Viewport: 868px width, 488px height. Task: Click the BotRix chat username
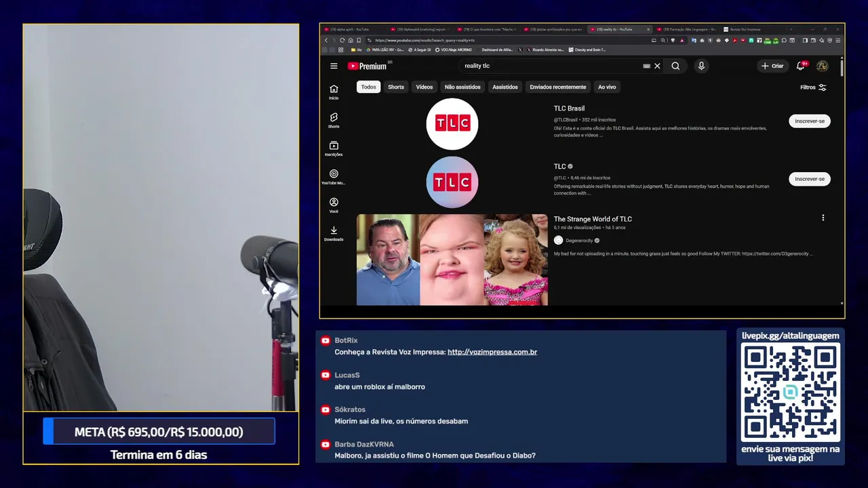pyautogui.click(x=346, y=340)
